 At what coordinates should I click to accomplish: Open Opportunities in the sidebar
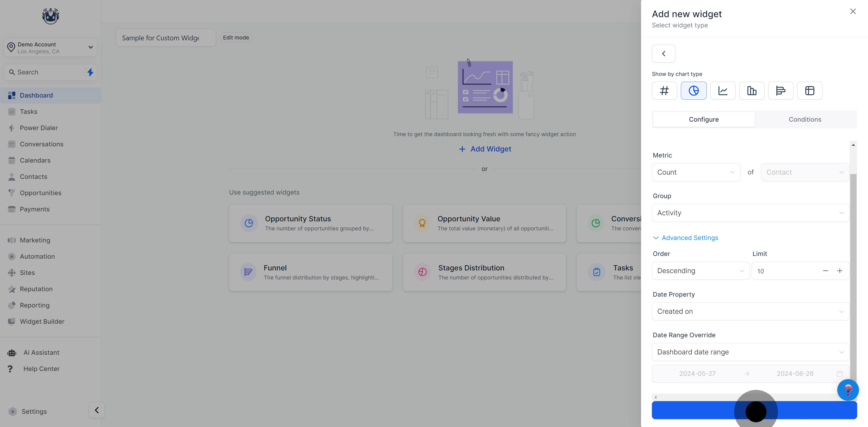(x=51, y=193)
